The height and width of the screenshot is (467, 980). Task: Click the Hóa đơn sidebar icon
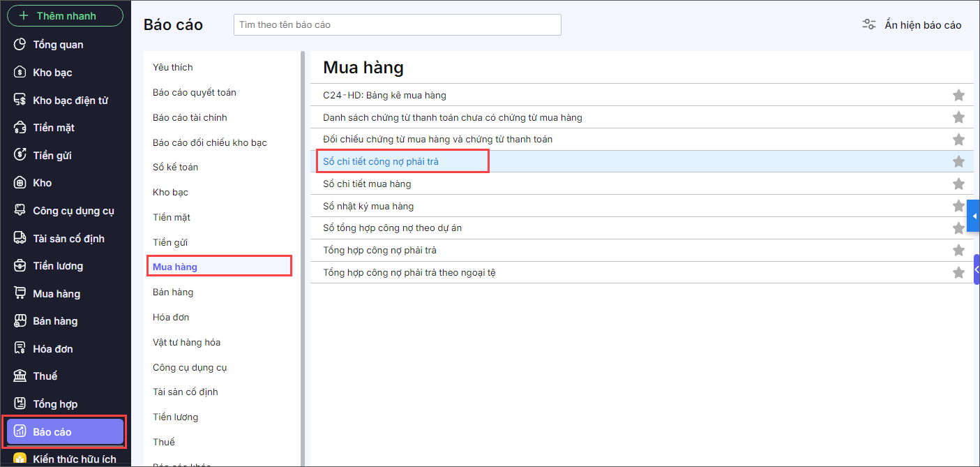tap(20, 348)
